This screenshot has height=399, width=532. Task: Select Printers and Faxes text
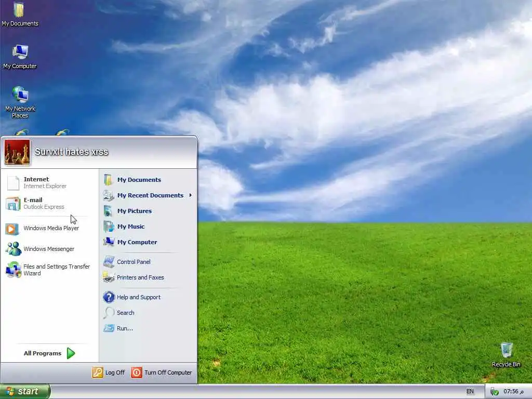(x=140, y=277)
